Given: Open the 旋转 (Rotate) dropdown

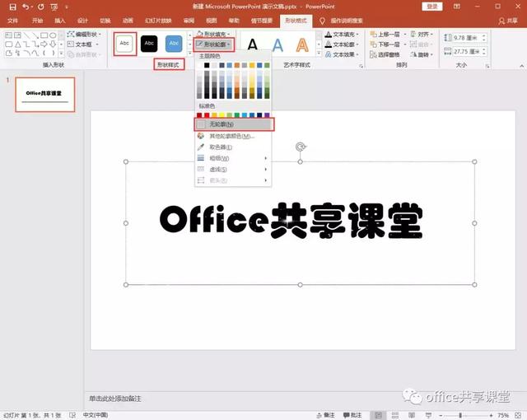Looking at the screenshot, I should [422, 54].
